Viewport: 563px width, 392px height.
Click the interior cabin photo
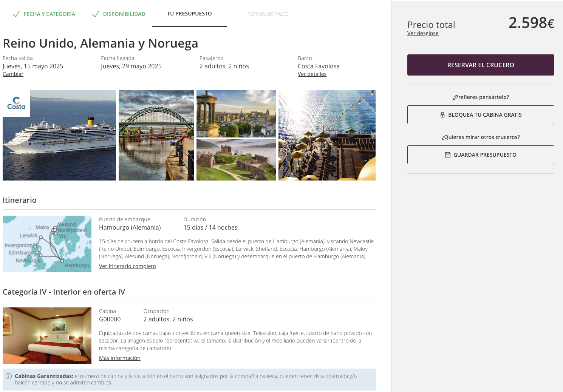point(47,336)
